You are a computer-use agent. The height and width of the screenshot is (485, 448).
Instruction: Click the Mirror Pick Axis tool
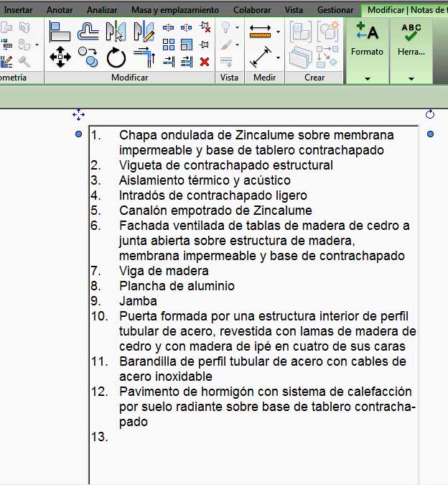(x=116, y=32)
